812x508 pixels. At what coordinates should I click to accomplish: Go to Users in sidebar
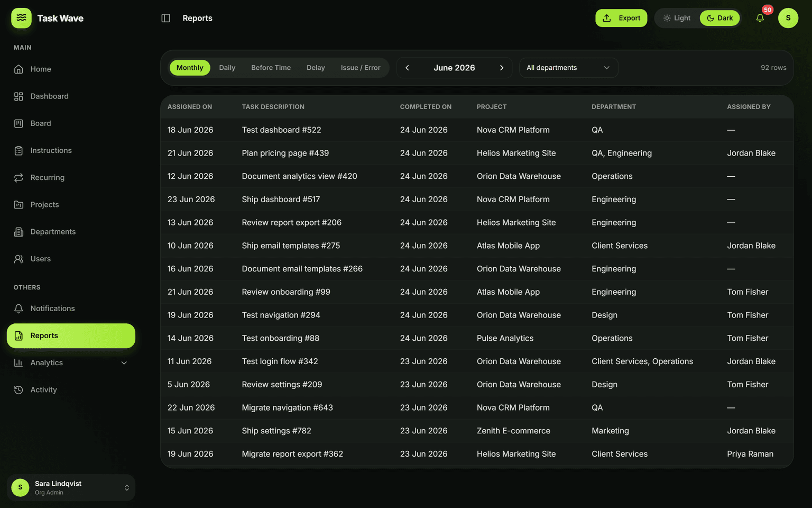[71, 259]
